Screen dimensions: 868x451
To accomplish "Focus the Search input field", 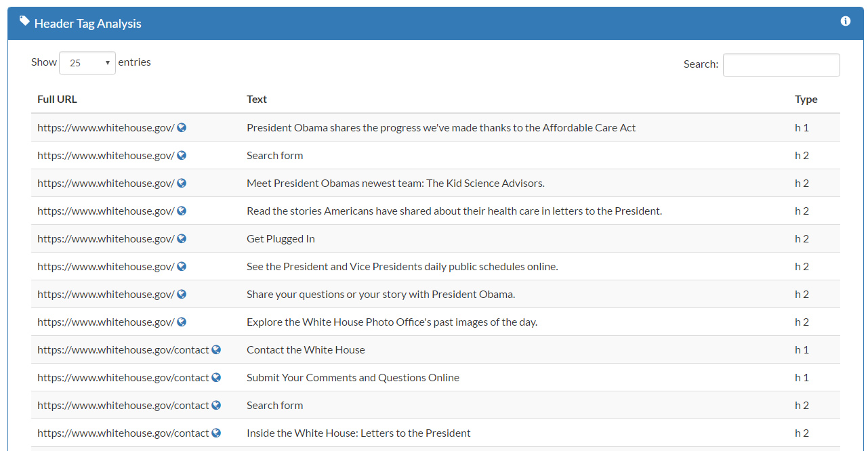I will pos(781,65).
